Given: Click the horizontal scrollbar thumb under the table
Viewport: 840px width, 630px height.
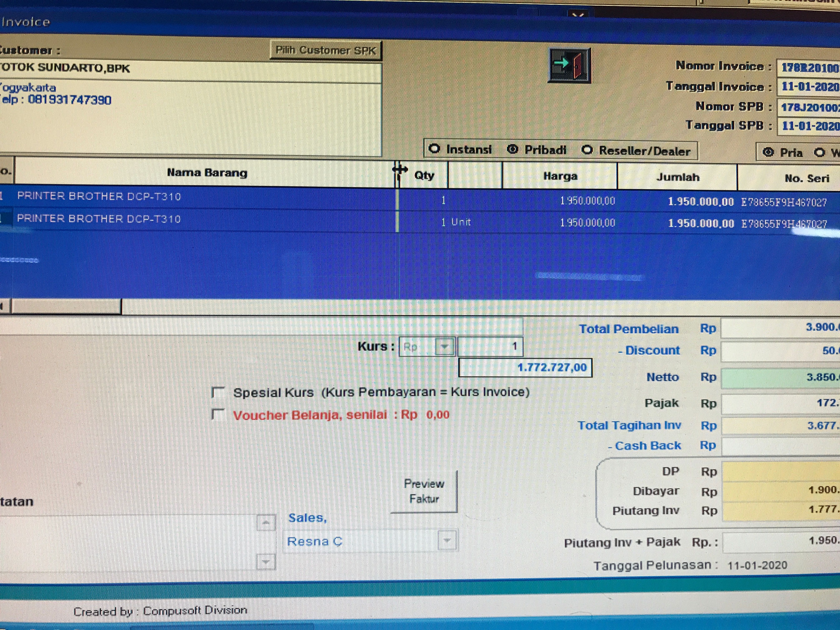Looking at the screenshot, I should (x=66, y=306).
